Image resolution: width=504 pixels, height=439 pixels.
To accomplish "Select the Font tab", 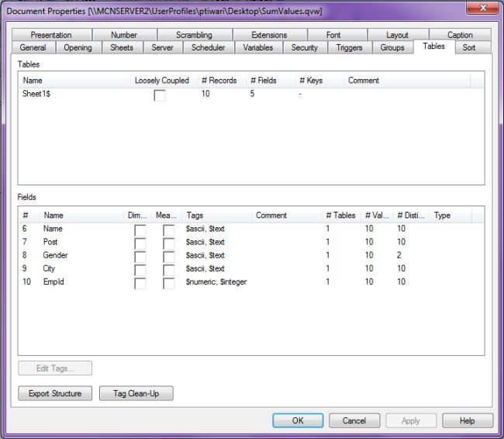I will [x=337, y=35].
